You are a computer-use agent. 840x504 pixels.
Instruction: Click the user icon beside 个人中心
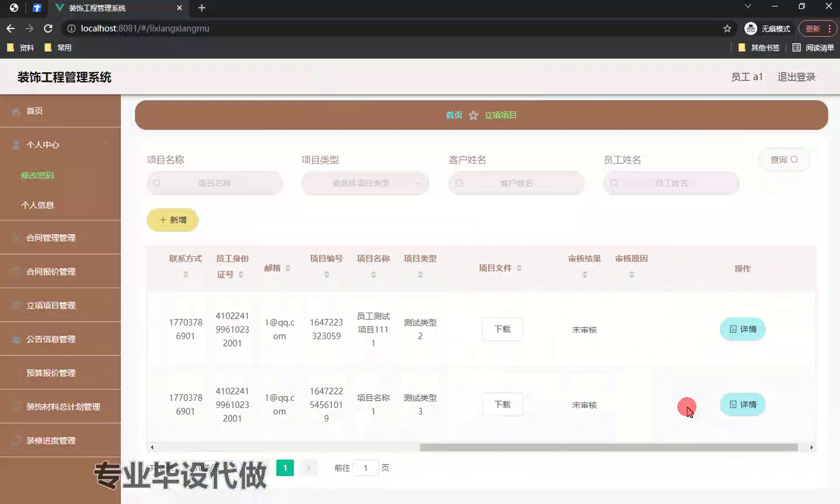(16, 145)
